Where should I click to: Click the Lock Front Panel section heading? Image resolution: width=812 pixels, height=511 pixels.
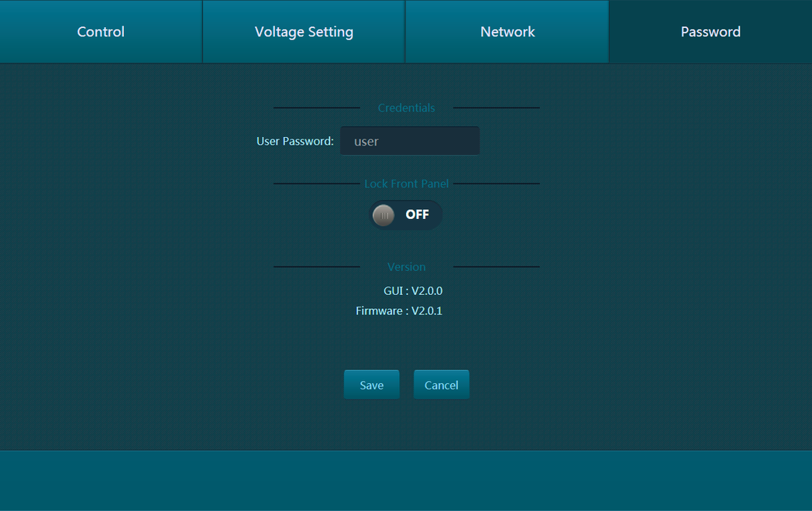[x=406, y=184]
